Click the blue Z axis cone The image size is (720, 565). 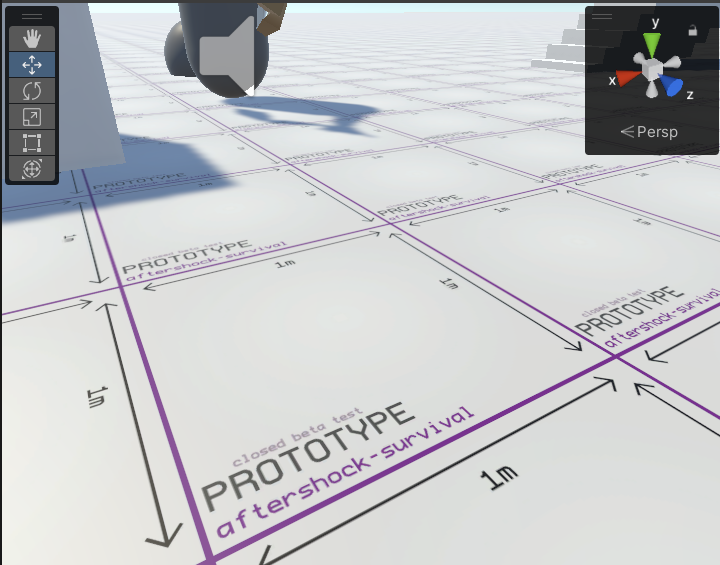(x=672, y=87)
